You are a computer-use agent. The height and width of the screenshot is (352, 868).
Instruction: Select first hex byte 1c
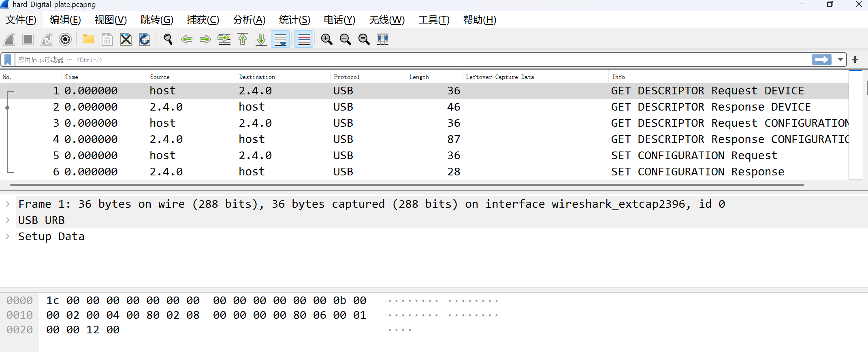click(x=53, y=301)
